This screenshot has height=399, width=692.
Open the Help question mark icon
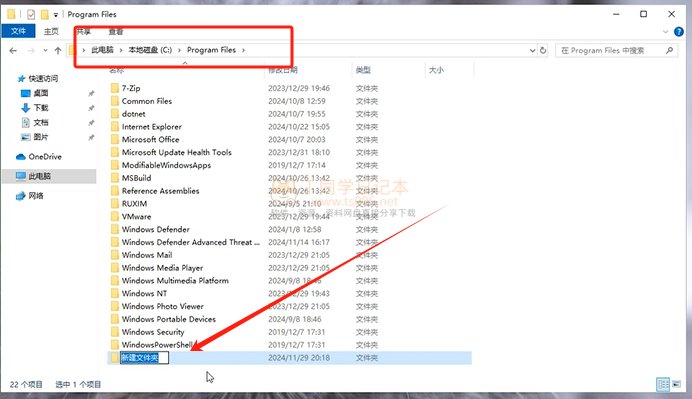click(679, 32)
